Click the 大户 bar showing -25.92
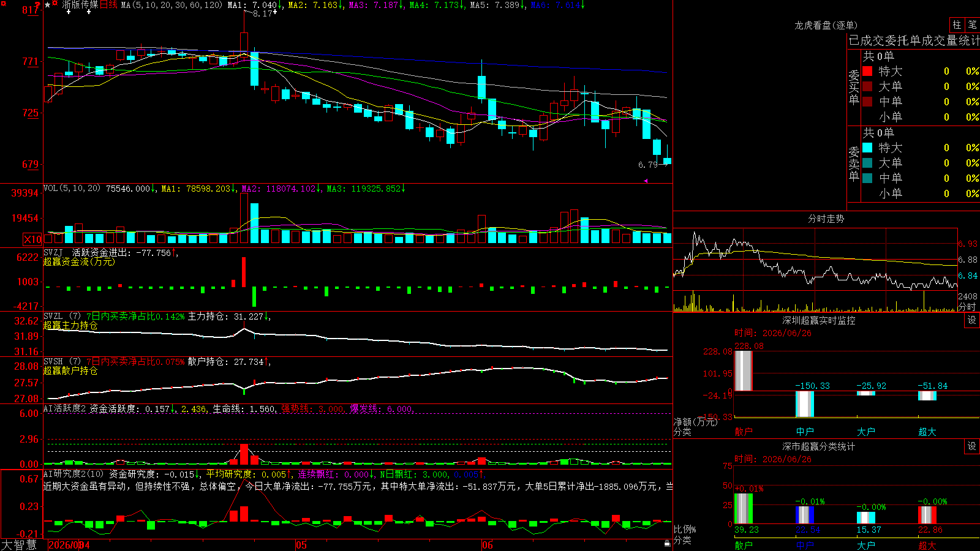The image size is (980, 551). tap(865, 393)
